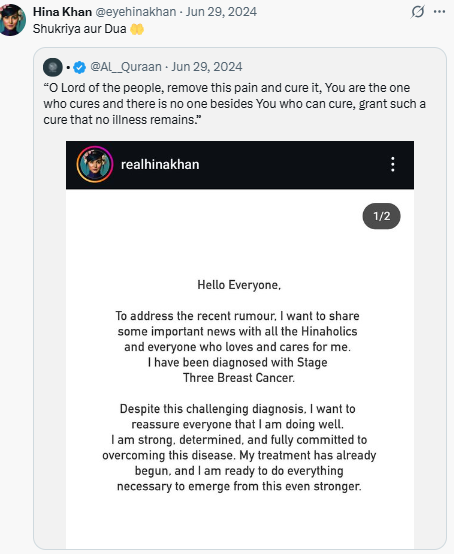Image resolution: width=454 pixels, height=554 pixels.
Task: Open the tweet's three-dot more menu
Action: [439, 12]
